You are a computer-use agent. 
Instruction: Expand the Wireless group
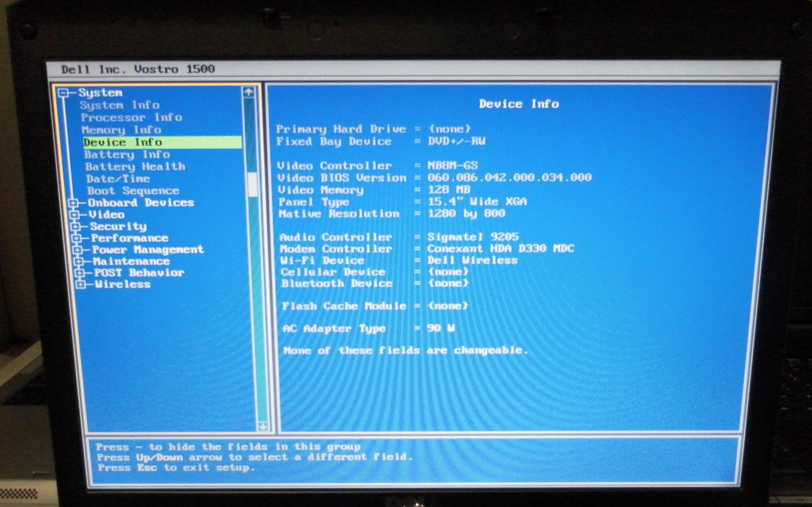click(80, 284)
